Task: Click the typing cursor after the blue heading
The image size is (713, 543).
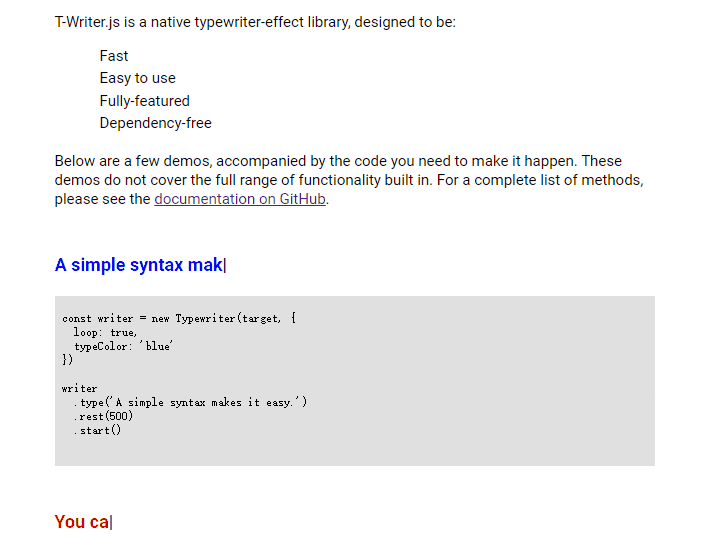Action: tap(225, 265)
